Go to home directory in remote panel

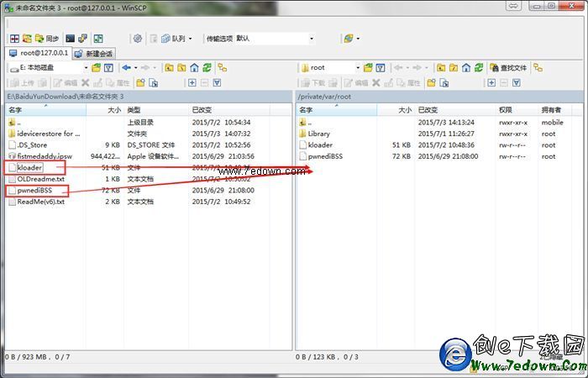pyautogui.click(x=466, y=68)
